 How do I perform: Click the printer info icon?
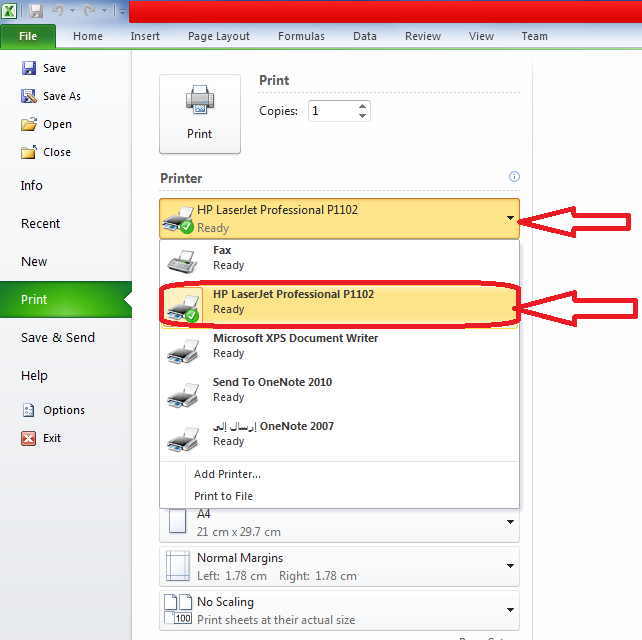(x=514, y=176)
